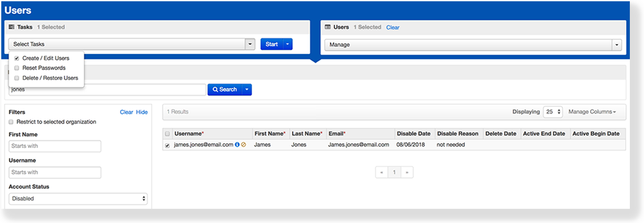Image resolution: width=644 pixels, height=223 pixels.
Task: Check the Create / Edit Users checkbox
Action: 17,58
